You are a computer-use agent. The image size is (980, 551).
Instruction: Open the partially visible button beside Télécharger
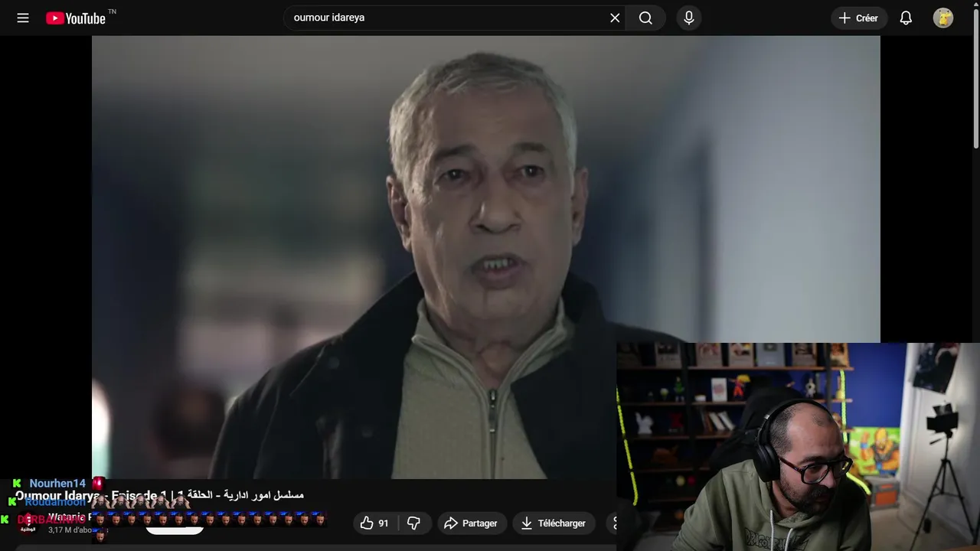click(x=611, y=523)
